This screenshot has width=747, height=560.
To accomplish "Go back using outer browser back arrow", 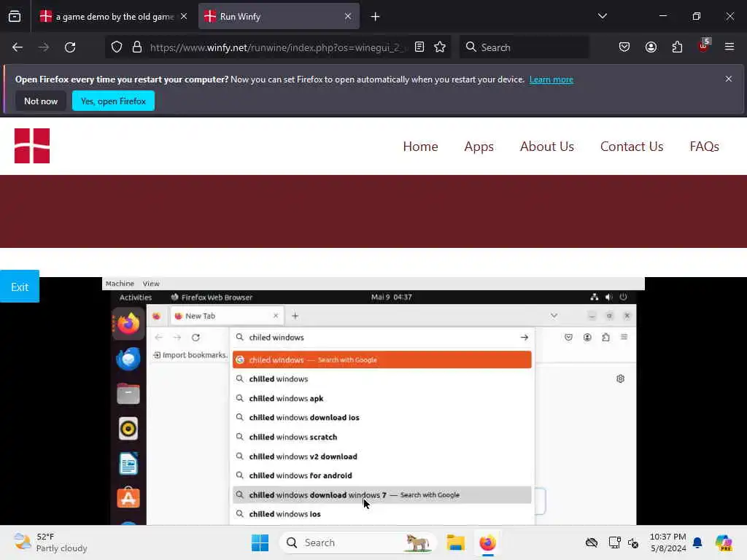I will click(18, 47).
